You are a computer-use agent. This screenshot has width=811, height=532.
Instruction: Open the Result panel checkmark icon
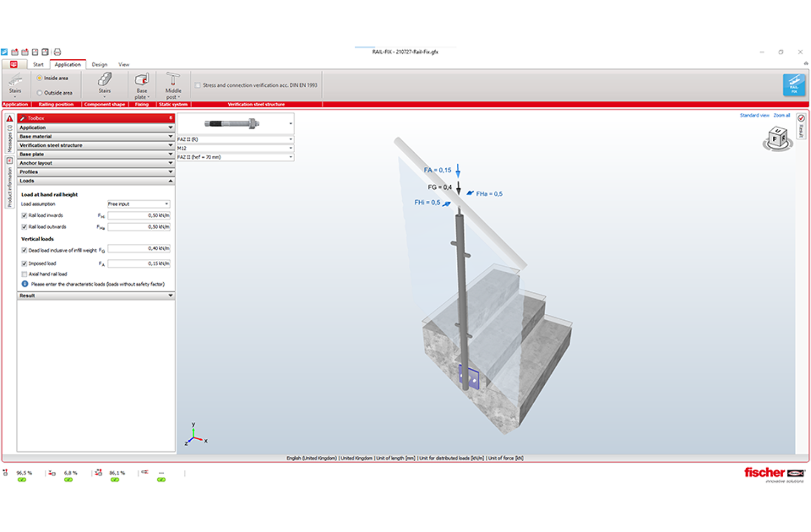click(801, 118)
